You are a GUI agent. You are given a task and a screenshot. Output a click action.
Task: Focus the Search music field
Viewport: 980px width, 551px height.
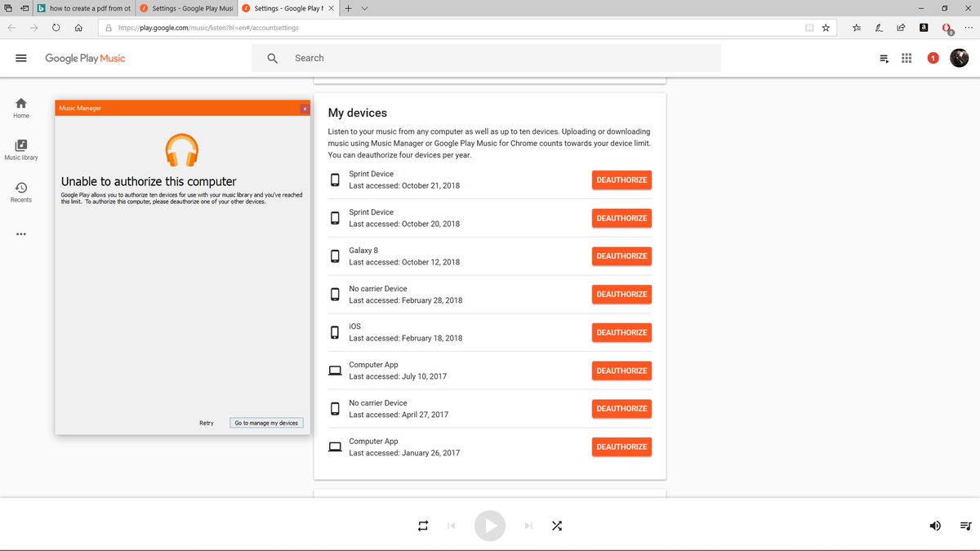click(486, 58)
